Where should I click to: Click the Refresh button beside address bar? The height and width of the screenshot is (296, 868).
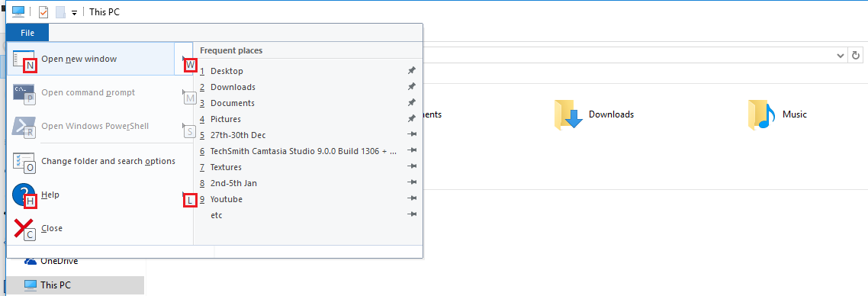point(856,56)
